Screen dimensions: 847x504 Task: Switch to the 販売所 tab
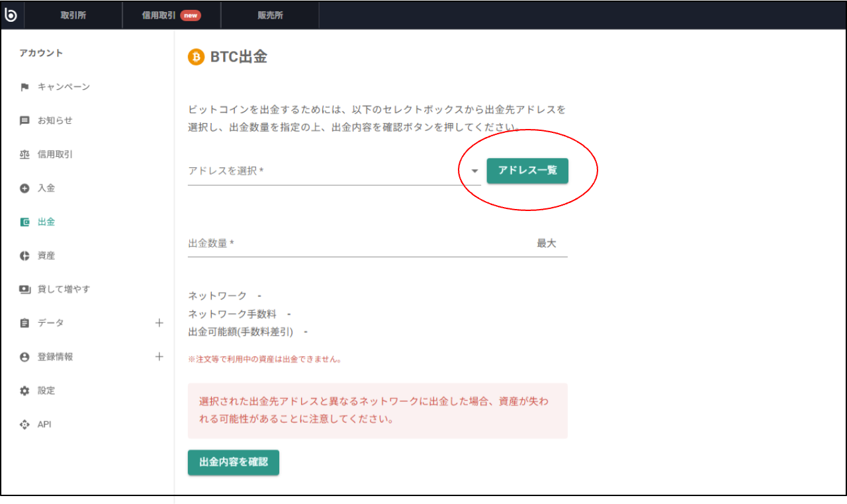coord(270,15)
